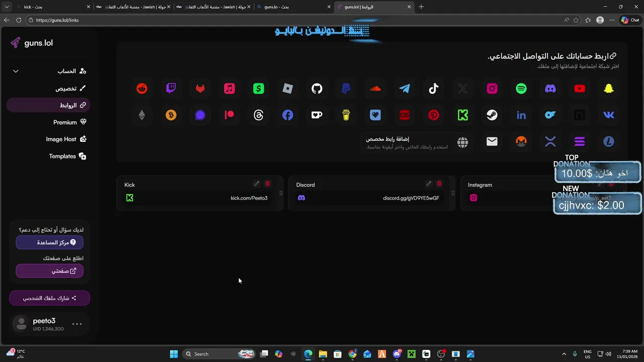Add a Ko-fi link
644x362 pixels.
pos(317,115)
